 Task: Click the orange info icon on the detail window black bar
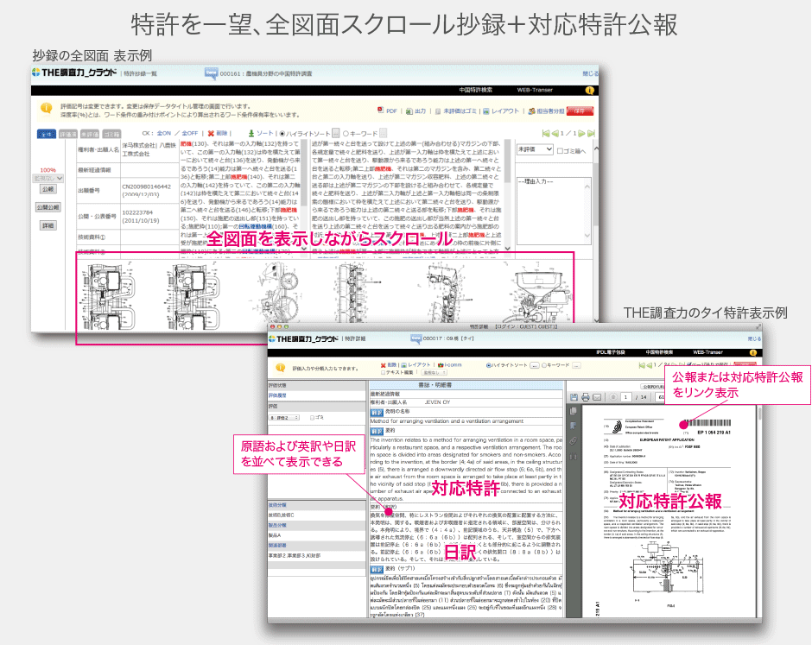(x=752, y=353)
